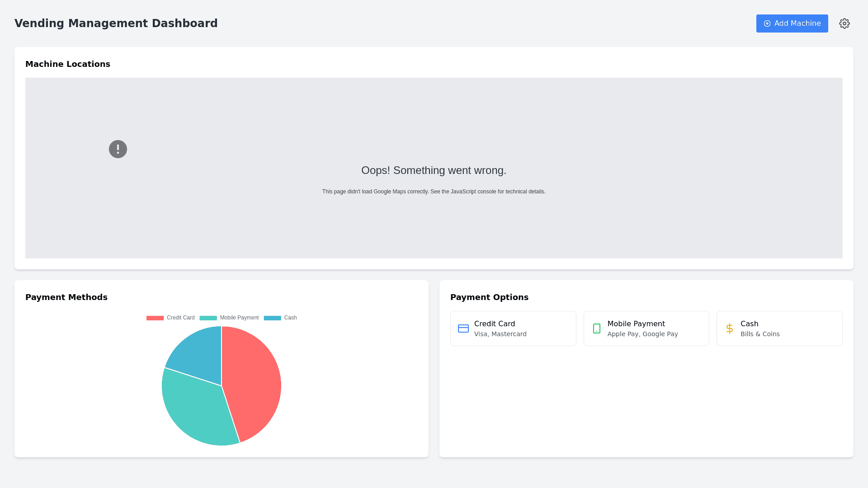Click the yellow dollar sign icon
The height and width of the screenshot is (488, 868).
tap(729, 328)
